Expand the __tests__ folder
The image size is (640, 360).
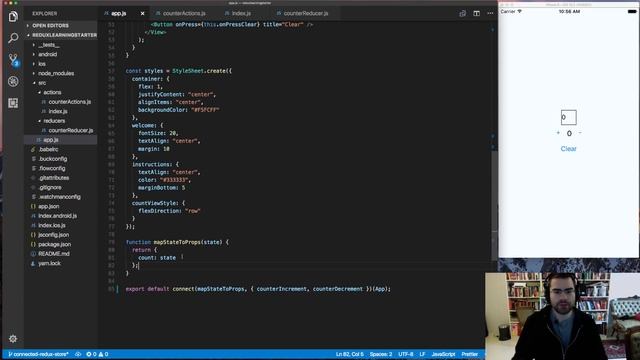pos(49,45)
